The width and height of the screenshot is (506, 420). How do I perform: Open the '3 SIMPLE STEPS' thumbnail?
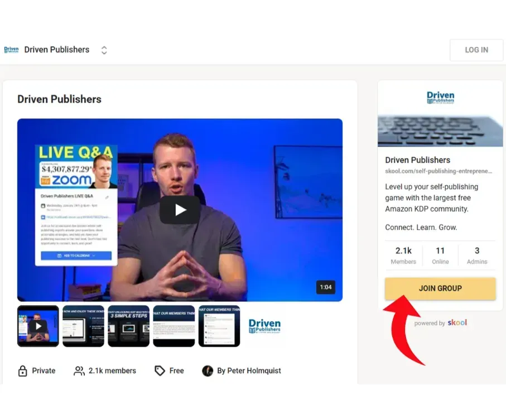pos(129,326)
